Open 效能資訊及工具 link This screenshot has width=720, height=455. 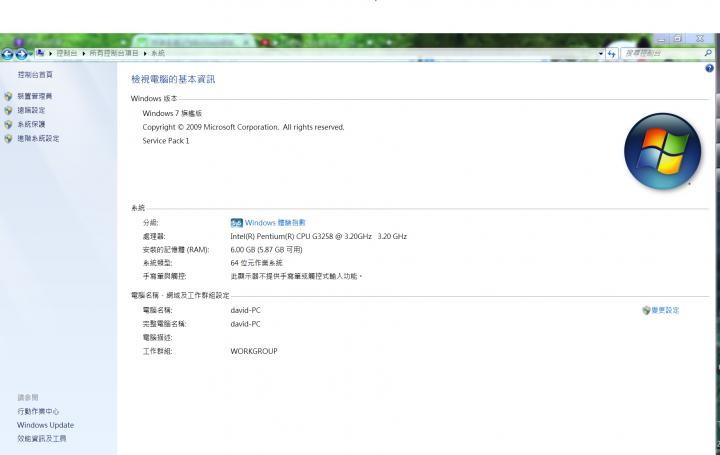click(x=42, y=438)
